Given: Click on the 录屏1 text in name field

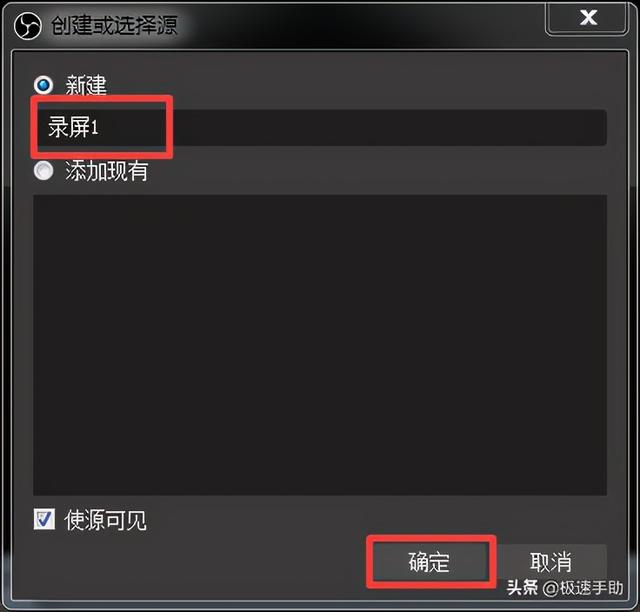Looking at the screenshot, I should coord(73,127).
